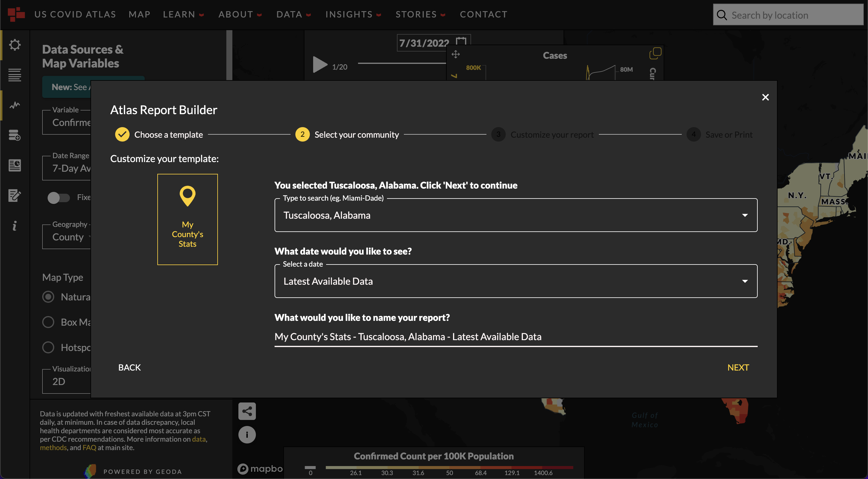This screenshot has width=868, height=479.
Task: Click the share icon on map
Action: pyautogui.click(x=247, y=411)
